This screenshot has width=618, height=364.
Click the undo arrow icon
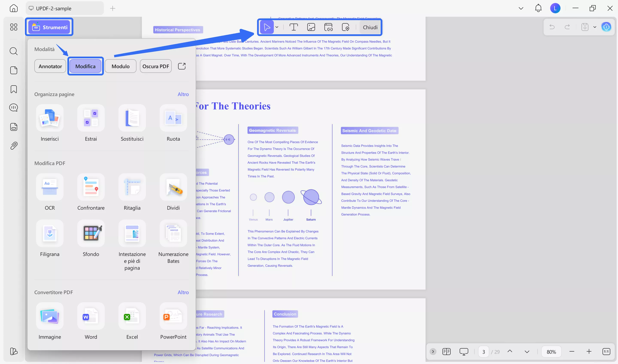click(552, 27)
